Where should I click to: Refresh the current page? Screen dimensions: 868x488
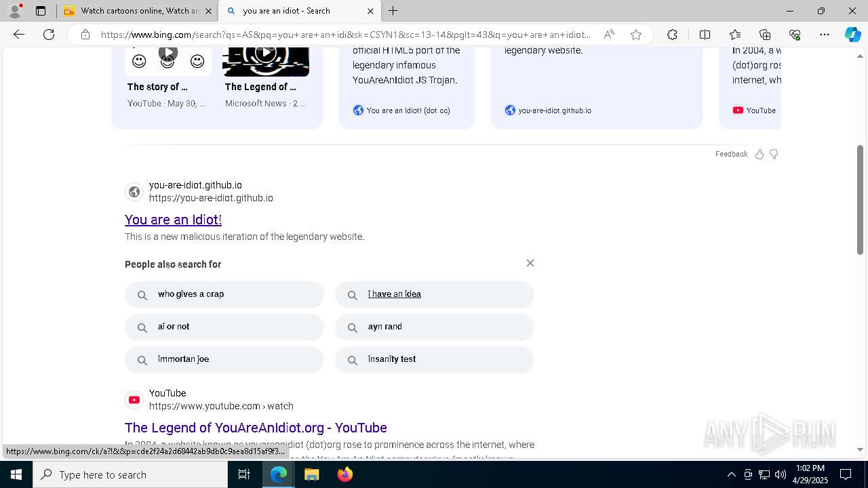tap(49, 35)
